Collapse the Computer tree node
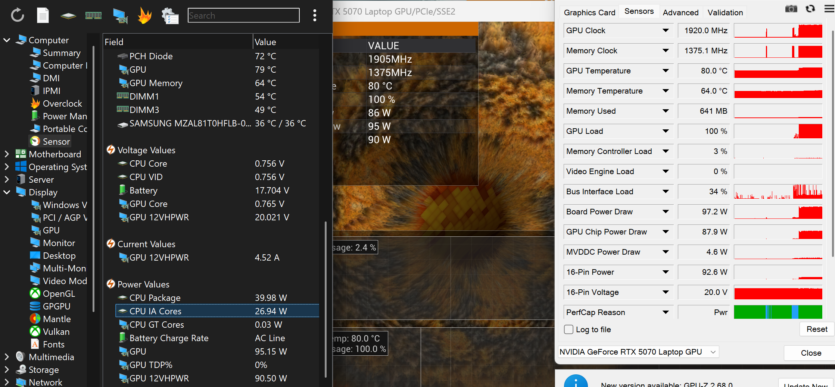This screenshot has width=835, height=387. coord(7,40)
